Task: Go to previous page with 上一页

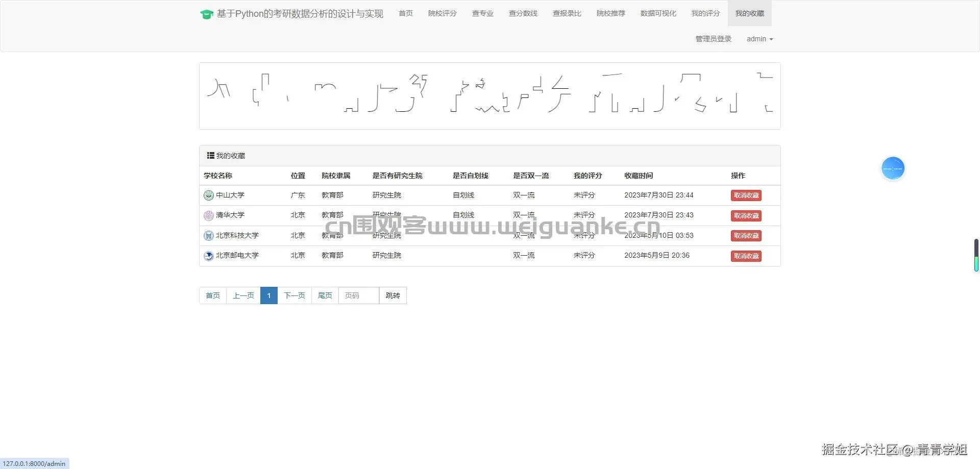Action: tap(243, 295)
